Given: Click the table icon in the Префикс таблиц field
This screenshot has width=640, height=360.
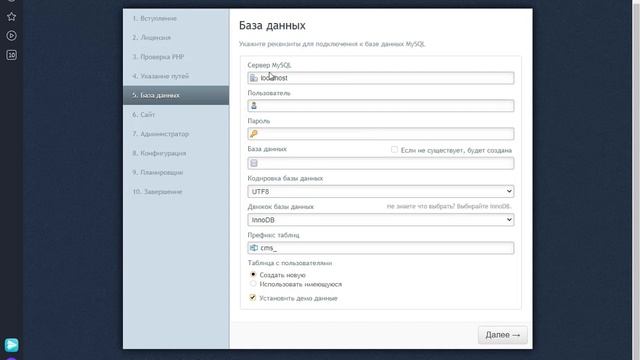Looking at the screenshot, I should tap(253, 248).
